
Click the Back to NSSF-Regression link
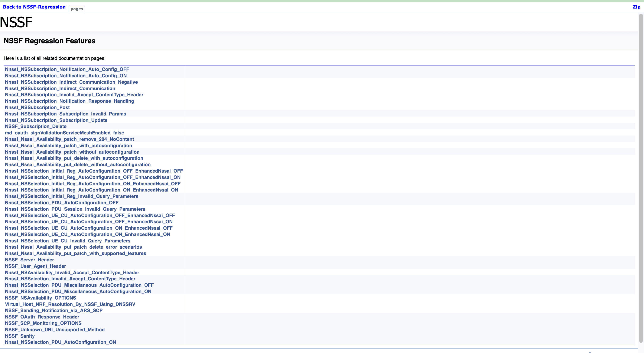34,7
